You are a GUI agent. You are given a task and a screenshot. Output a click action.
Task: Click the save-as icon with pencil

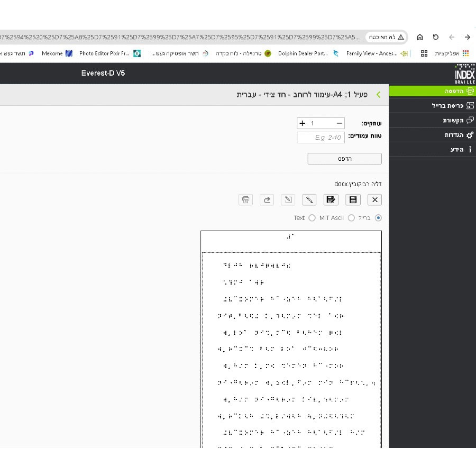pyautogui.click(x=331, y=199)
